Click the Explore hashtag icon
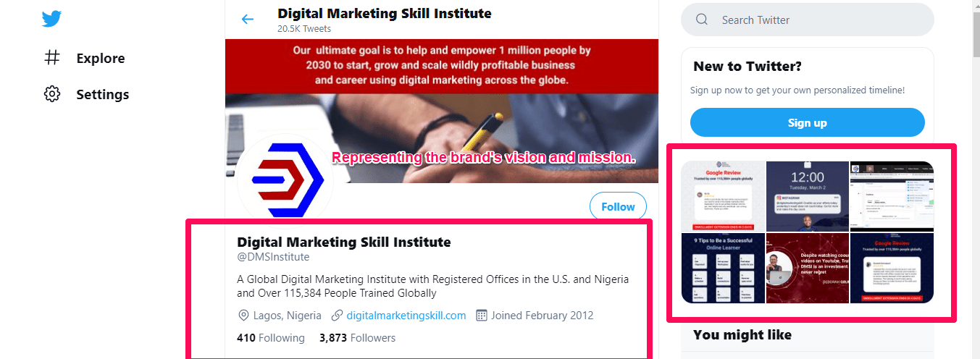This screenshot has height=359, width=980. (52, 58)
